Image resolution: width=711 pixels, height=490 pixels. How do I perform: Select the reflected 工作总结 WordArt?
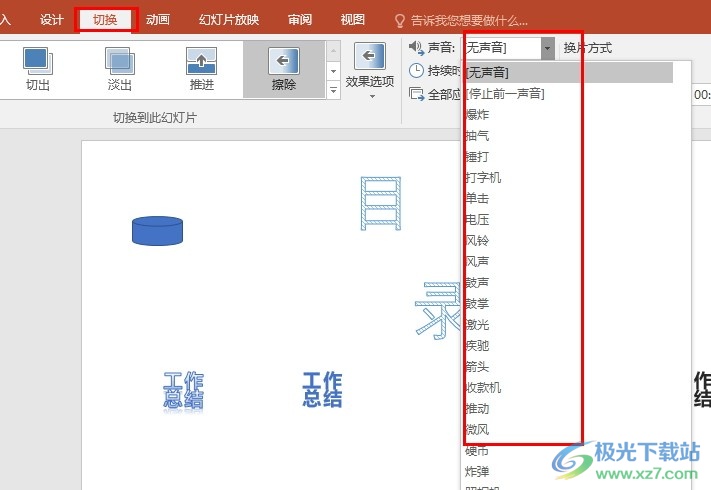tap(184, 391)
